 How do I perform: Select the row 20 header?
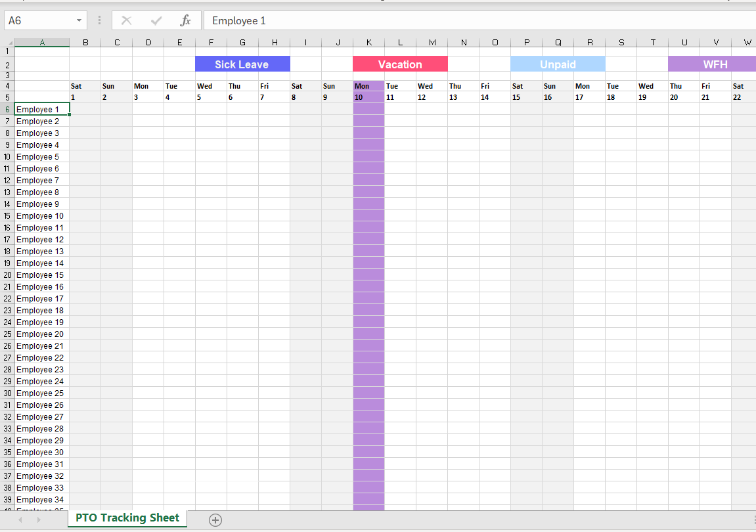[7, 275]
